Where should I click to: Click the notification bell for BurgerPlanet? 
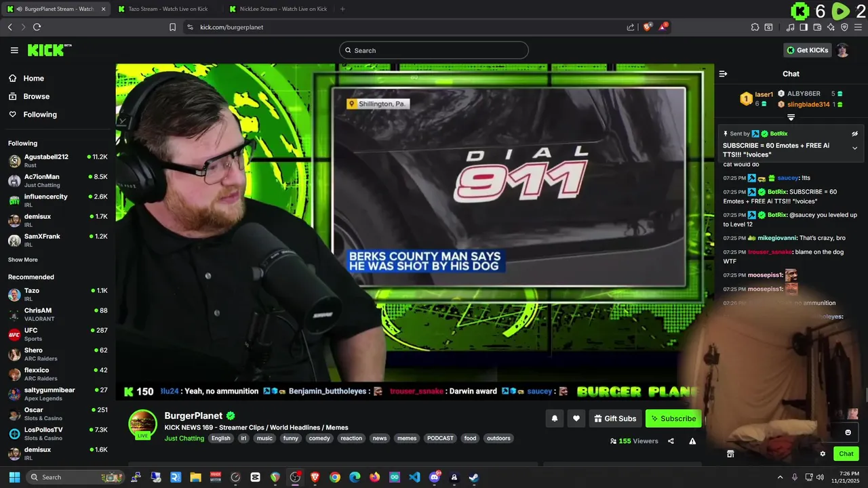point(554,418)
